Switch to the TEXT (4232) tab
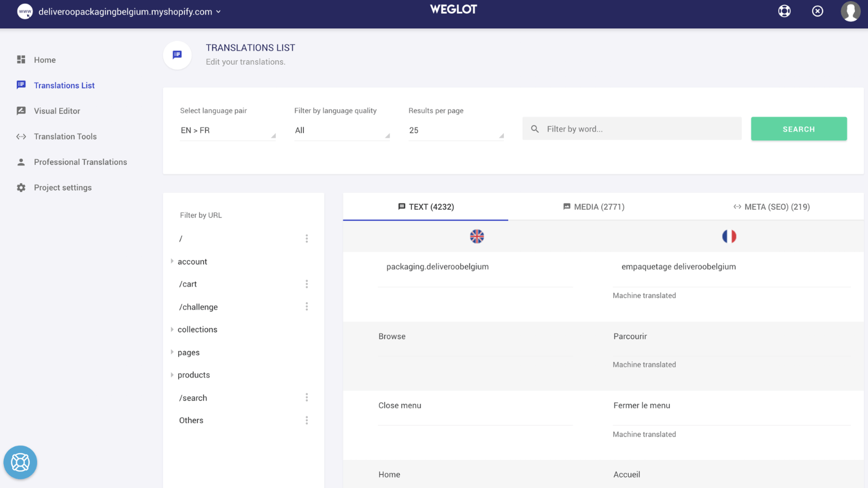 pyautogui.click(x=426, y=207)
